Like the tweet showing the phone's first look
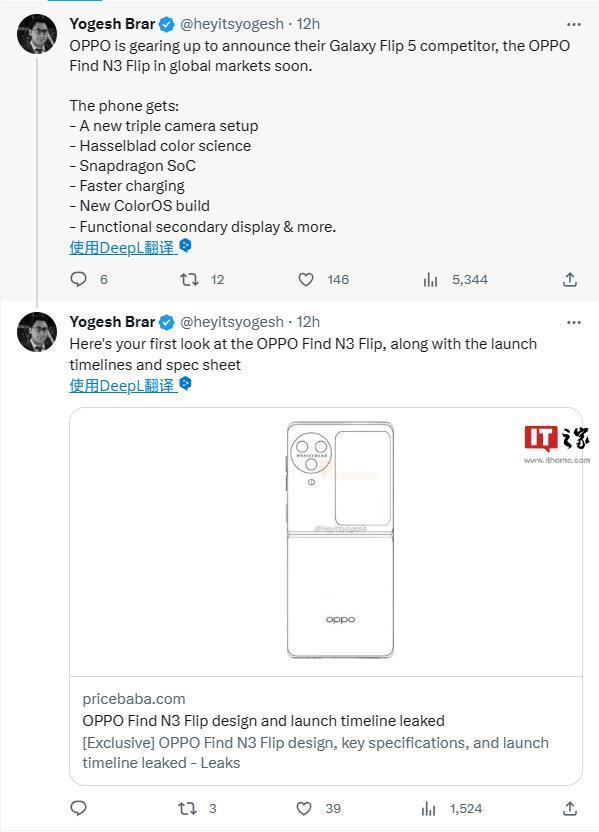This screenshot has height=832, width=599. 306,808
